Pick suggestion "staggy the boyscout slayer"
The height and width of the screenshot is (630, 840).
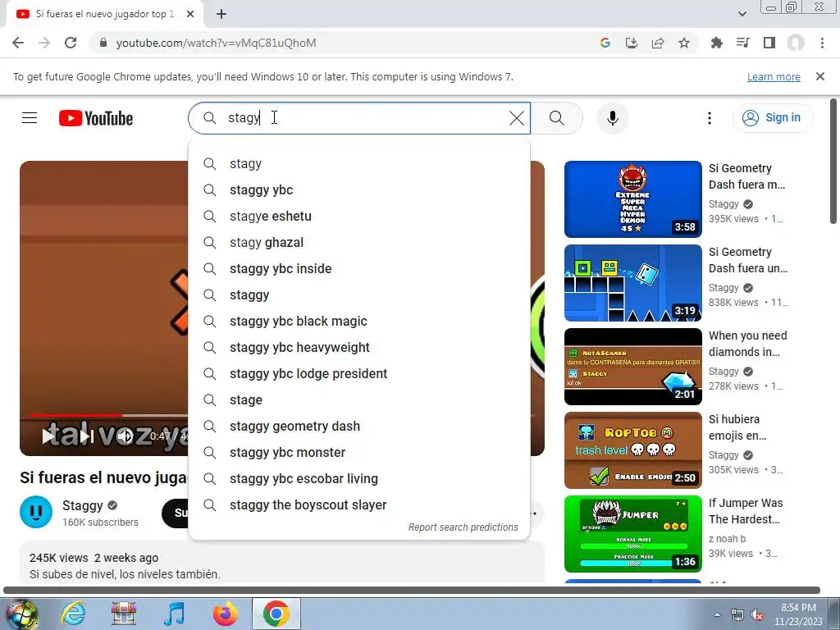pyautogui.click(x=359, y=505)
